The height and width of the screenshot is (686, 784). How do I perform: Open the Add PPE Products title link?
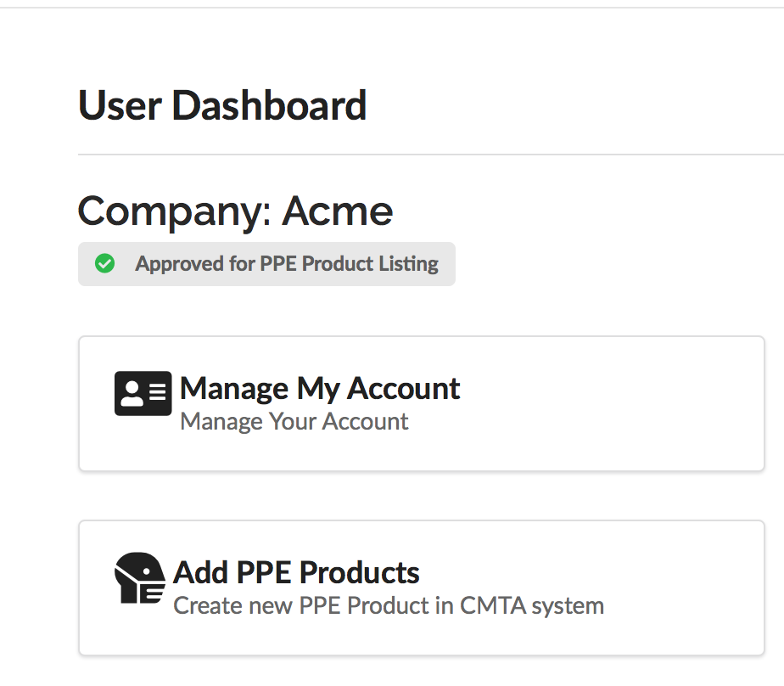pos(296,572)
